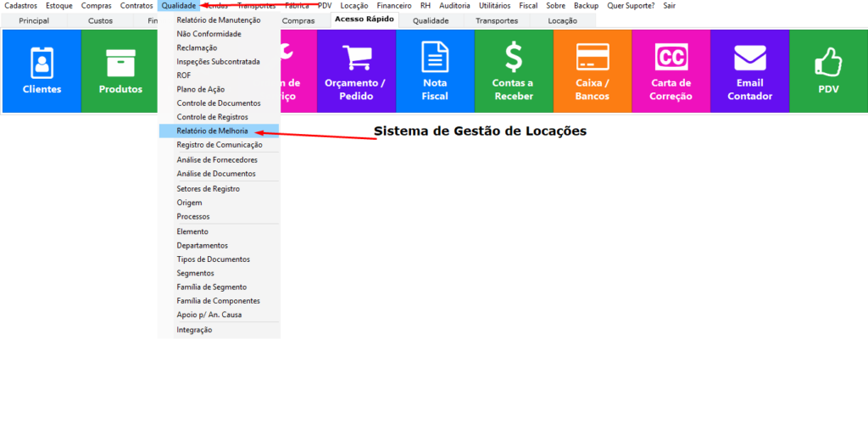Select the Nota Fiscal document icon
Image resolution: width=868 pixels, height=440 pixels.
tap(435, 57)
